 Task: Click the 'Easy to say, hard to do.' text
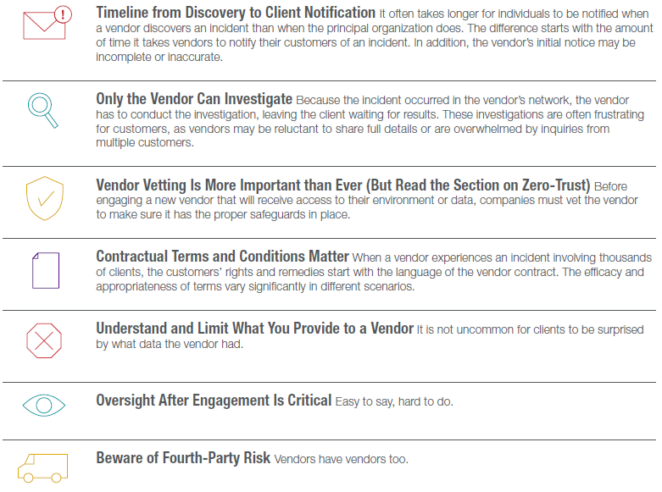394,402
